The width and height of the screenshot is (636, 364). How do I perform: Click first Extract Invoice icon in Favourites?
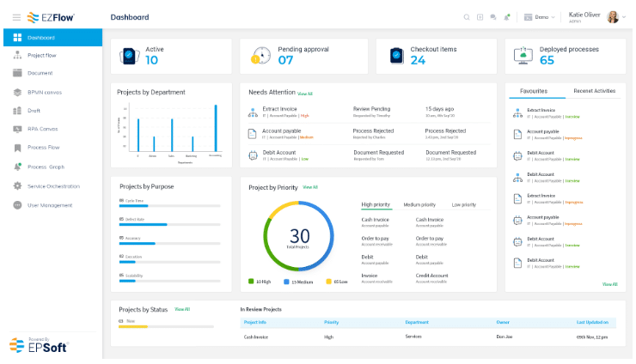tap(517, 113)
